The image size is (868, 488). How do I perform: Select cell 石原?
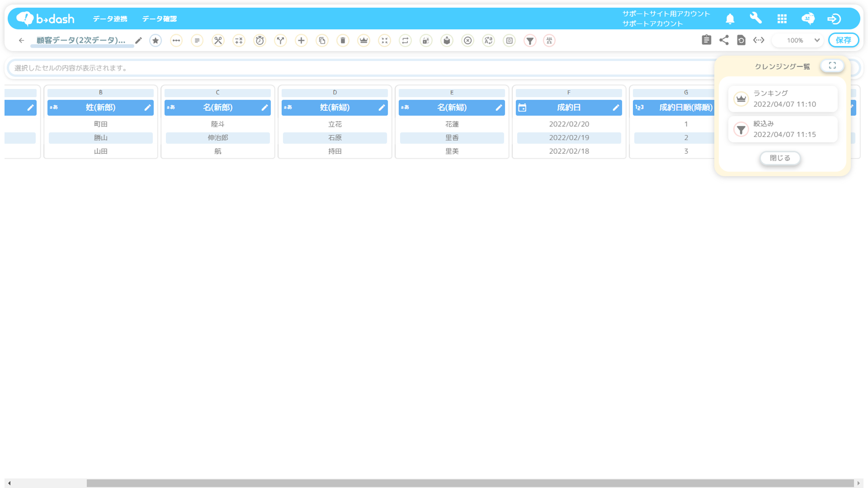point(335,138)
